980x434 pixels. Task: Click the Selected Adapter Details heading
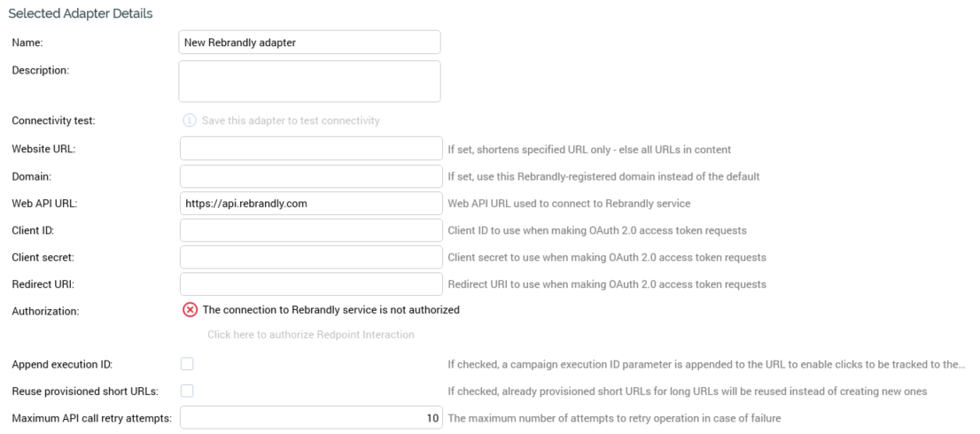(x=80, y=13)
